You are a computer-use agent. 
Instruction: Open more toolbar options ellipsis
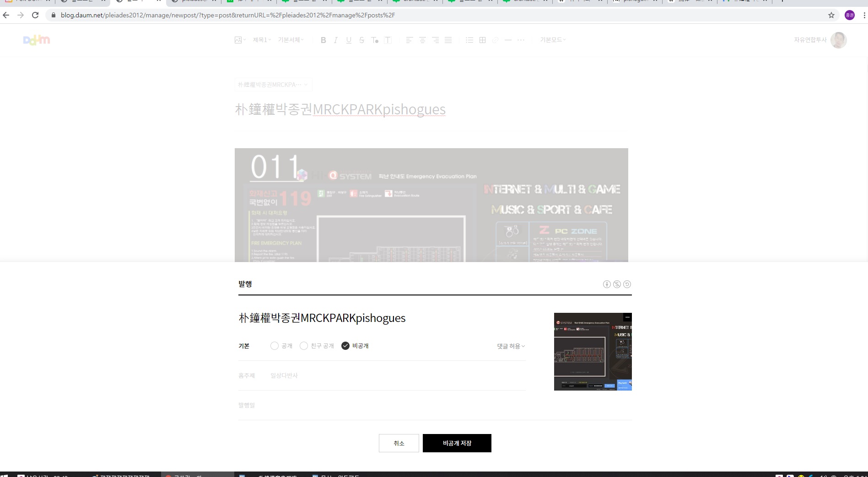pos(521,40)
